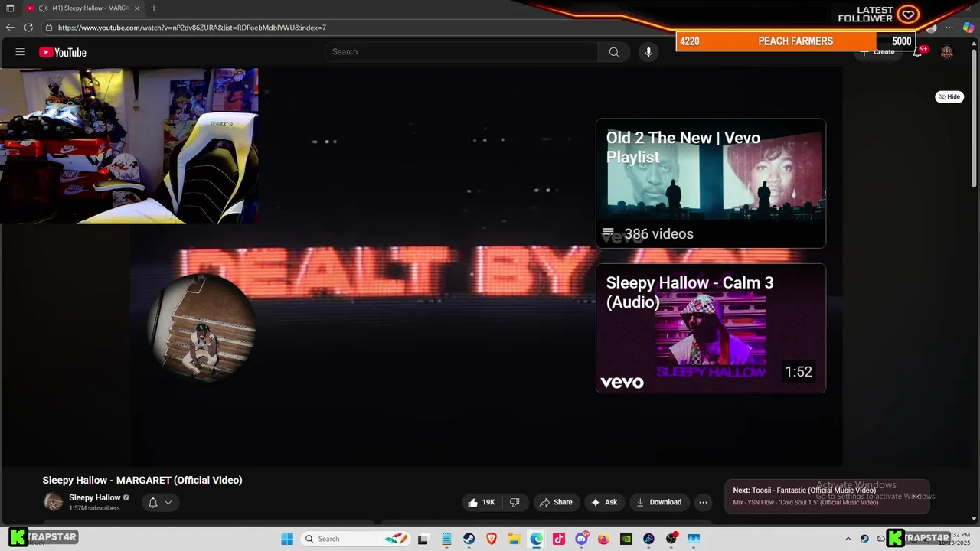
Task: Hide the end screen suggestions
Action: click(949, 96)
